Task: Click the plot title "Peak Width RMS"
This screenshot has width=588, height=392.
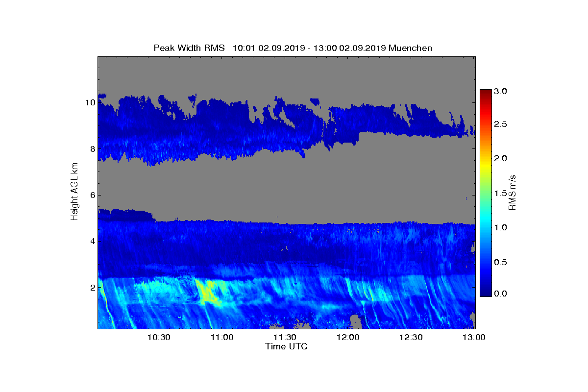Action: [189, 48]
